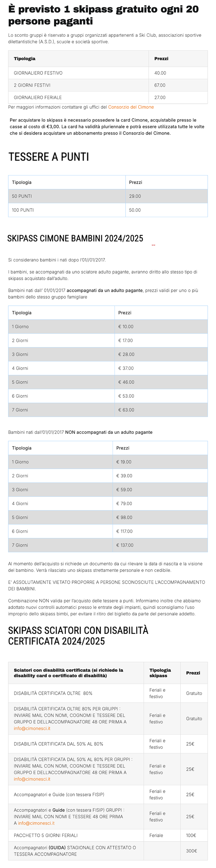Open the Consorzio del Cimone link
216x868 pixels.
click(131, 107)
